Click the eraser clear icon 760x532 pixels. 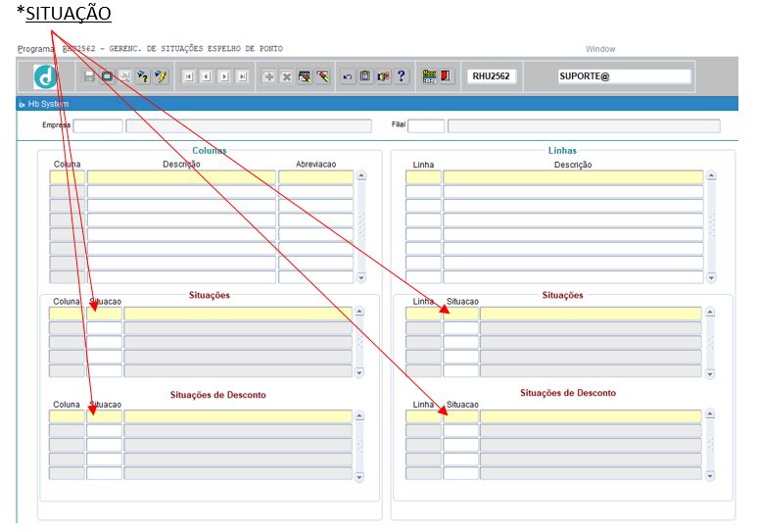(322, 76)
